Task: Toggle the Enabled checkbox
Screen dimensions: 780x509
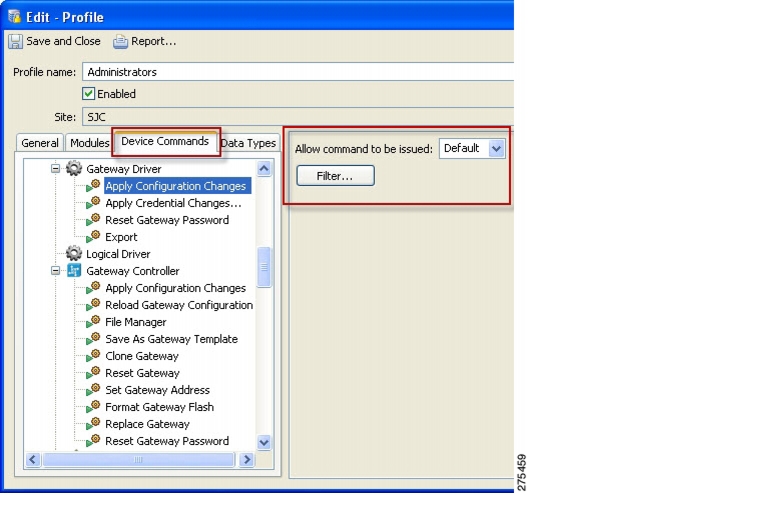Action: pyautogui.click(x=89, y=94)
